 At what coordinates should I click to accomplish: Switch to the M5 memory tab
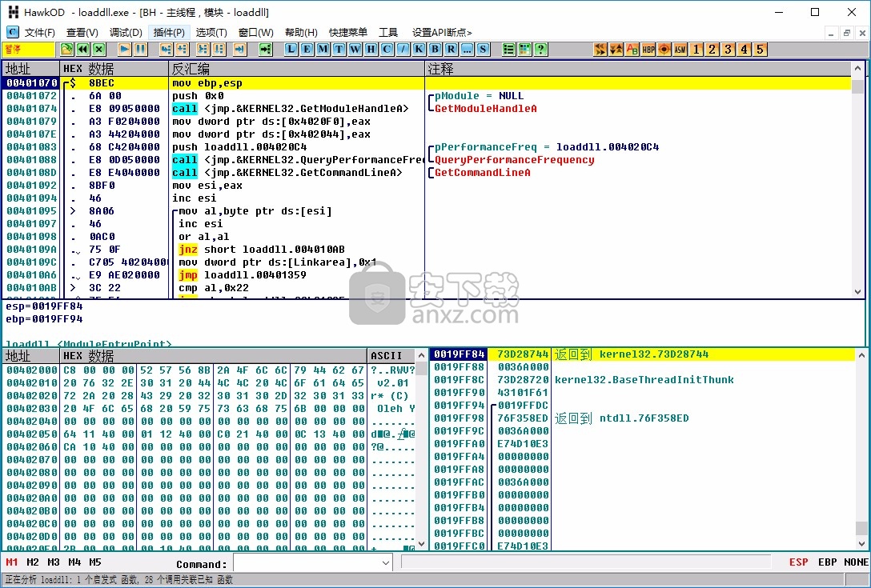tap(95, 562)
